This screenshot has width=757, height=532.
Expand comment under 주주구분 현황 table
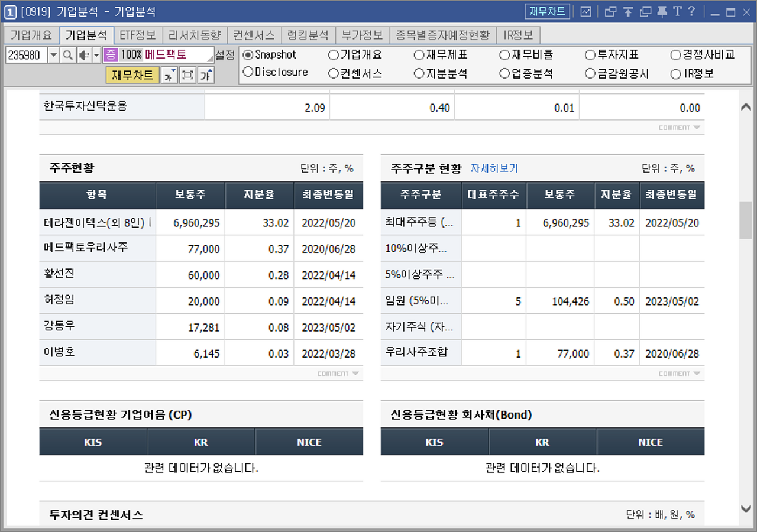[x=679, y=374]
